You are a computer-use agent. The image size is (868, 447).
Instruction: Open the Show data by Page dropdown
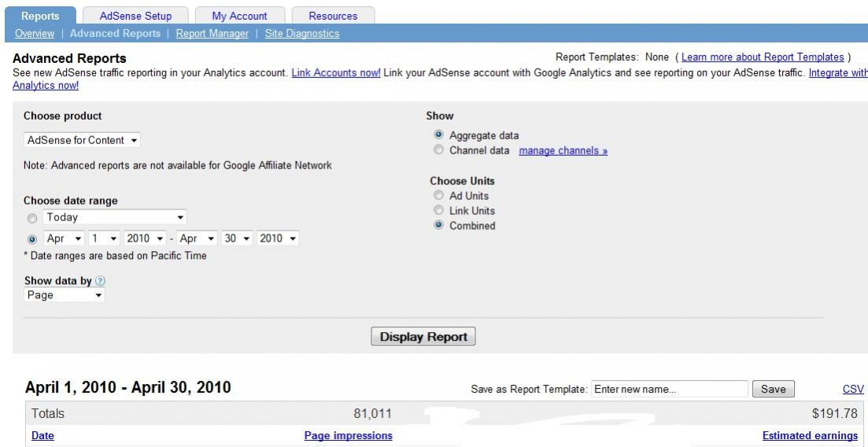[65, 294]
